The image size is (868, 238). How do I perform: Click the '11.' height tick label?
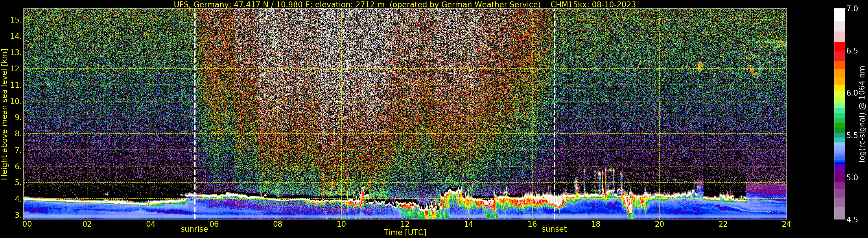coord(16,85)
